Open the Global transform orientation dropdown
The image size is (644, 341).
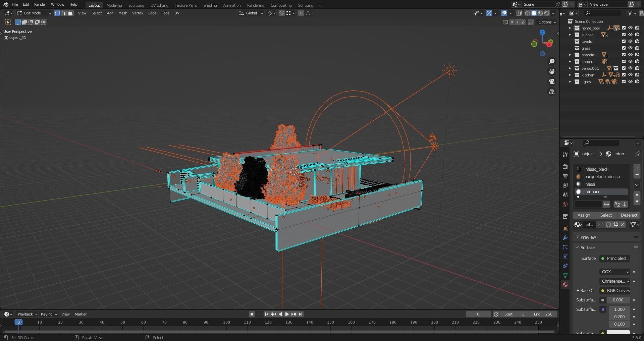click(x=251, y=13)
